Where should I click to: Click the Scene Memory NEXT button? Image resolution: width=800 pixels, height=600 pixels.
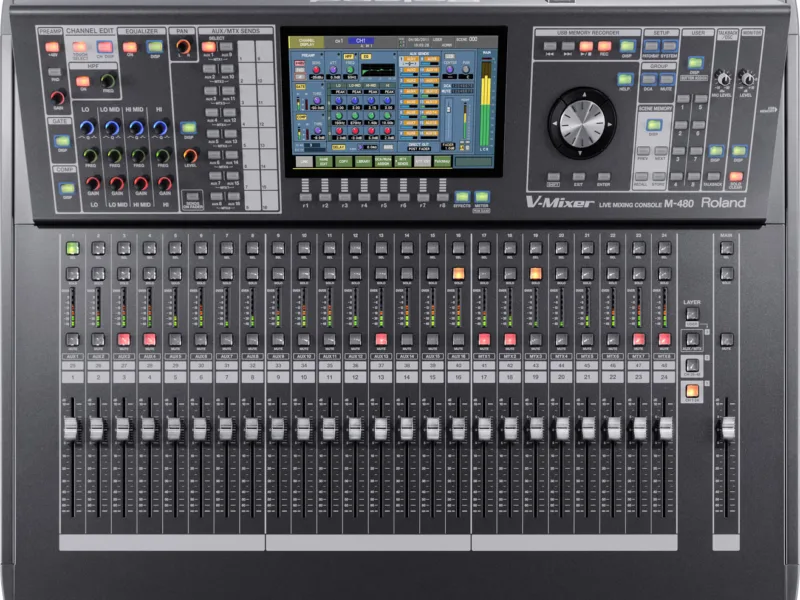(661, 151)
